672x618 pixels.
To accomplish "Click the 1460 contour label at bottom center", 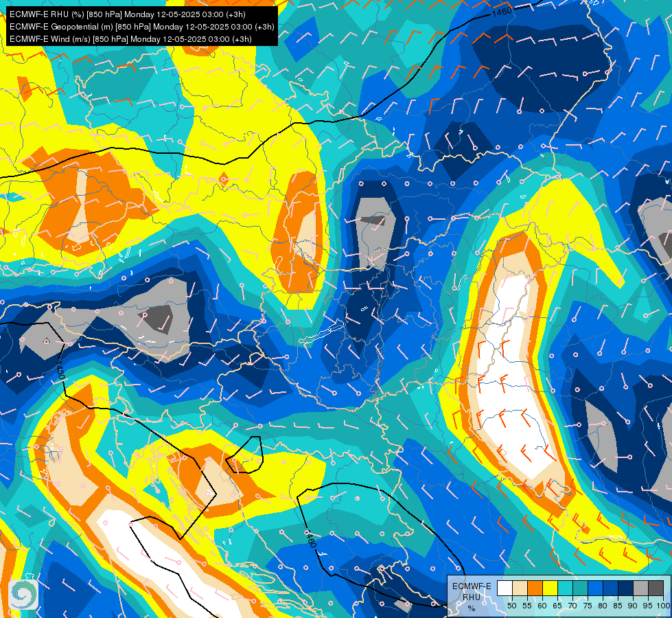I will pos(310,538).
